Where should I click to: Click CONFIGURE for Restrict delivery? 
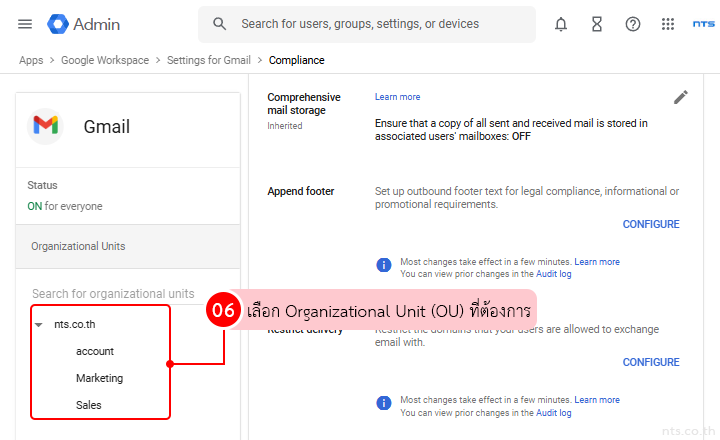coord(651,362)
